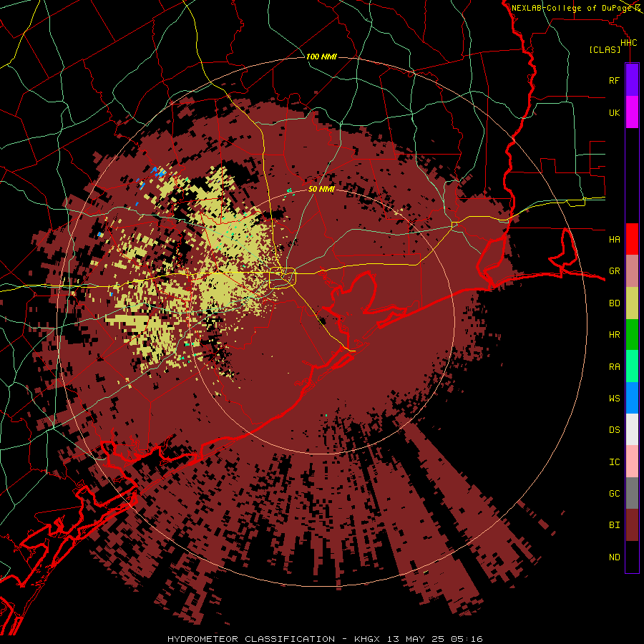The image size is (644, 644).
Task: Click the ND black legend swatch
Action: click(632, 557)
